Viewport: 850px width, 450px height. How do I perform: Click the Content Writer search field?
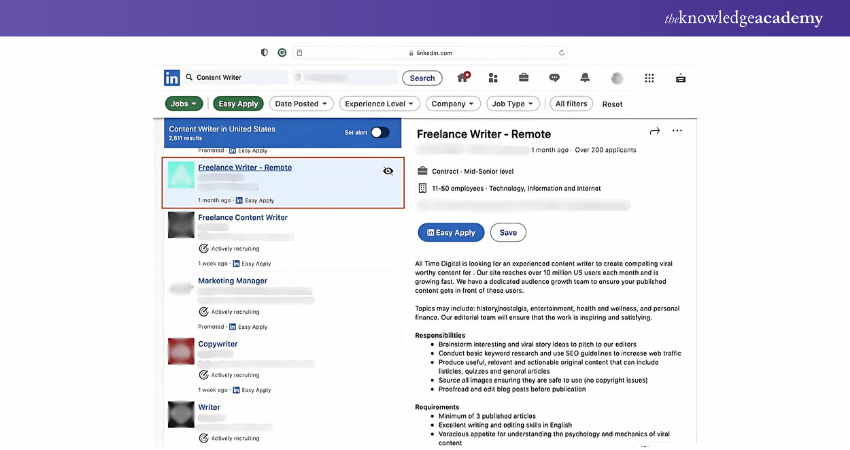(238, 78)
